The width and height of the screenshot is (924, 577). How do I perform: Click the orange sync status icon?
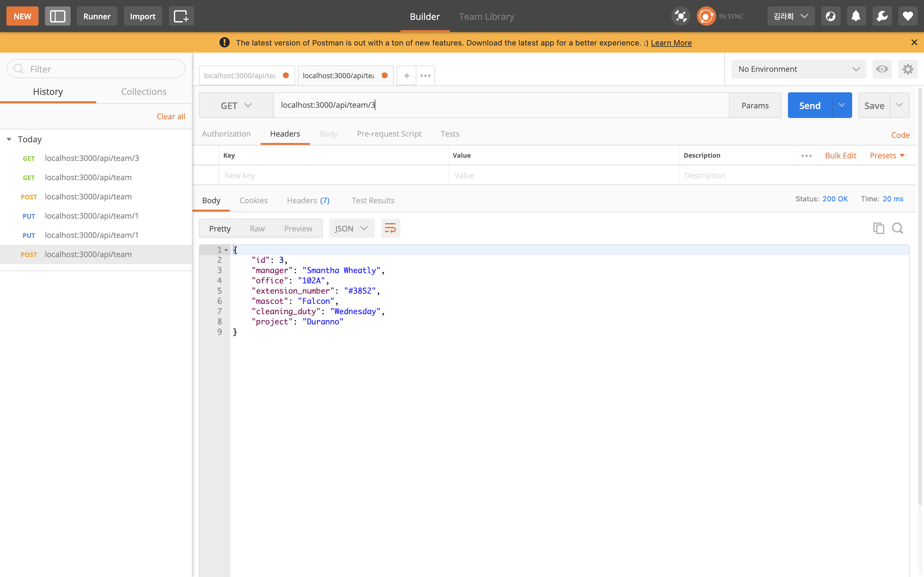pos(706,16)
